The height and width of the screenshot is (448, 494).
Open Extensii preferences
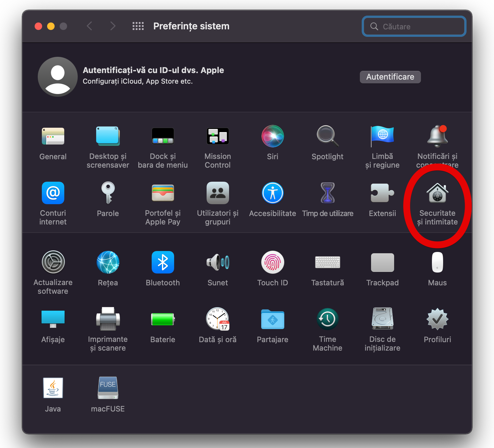(x=382, y=193)
